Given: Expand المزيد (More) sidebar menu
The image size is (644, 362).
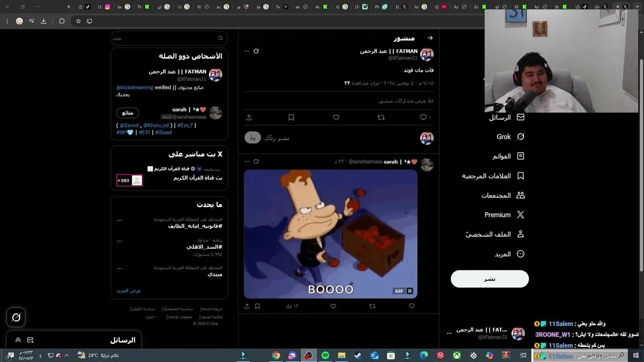Looking at the screenshot, I should point(509,254).
